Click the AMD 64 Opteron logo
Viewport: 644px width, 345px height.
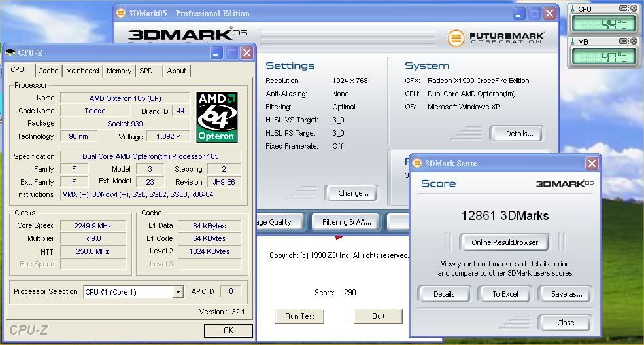click(x=216, y=117)
